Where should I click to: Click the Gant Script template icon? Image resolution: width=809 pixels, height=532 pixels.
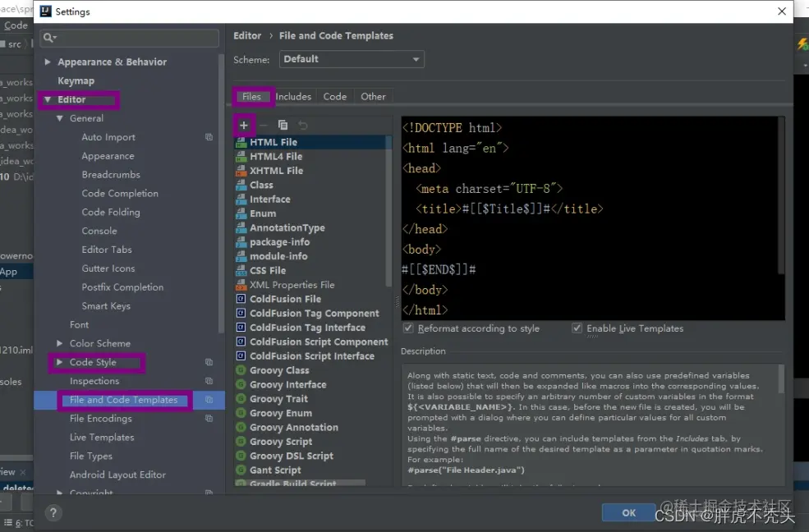coord(241,470)
